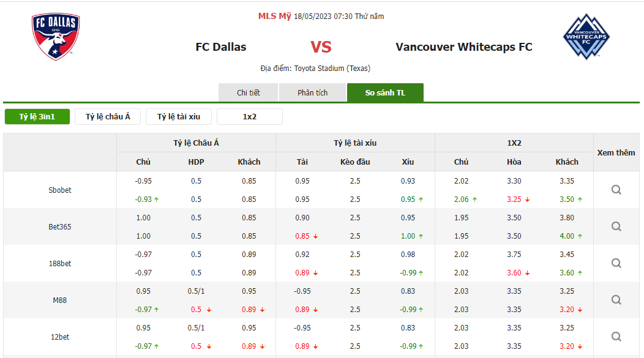The height and width of the screenshot is (358, 644).
Task: Open Sbobet details magnifier icon
Action: click(x=616, y=190)
